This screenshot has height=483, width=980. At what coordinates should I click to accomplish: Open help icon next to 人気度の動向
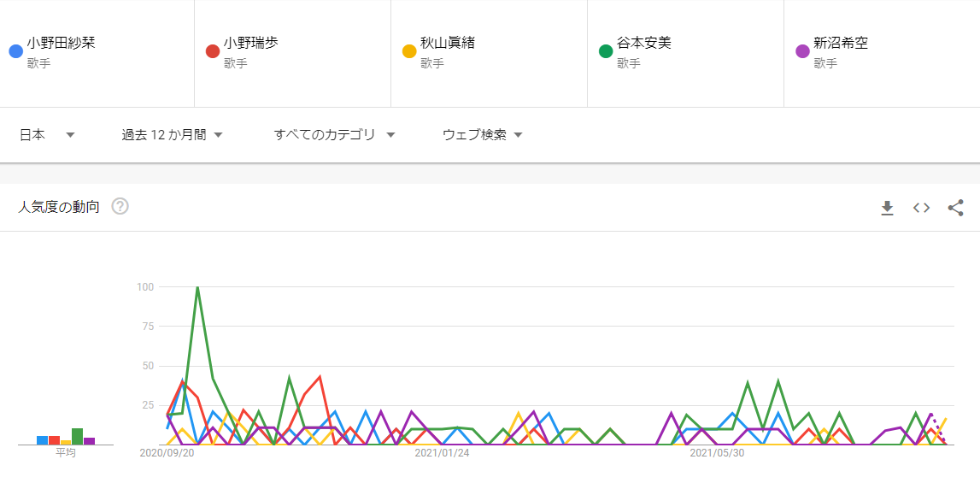click(x=120, y=207)
